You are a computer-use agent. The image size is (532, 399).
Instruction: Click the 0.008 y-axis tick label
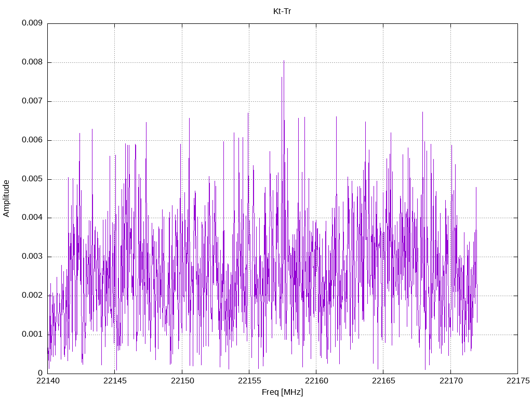coord(32,62)
